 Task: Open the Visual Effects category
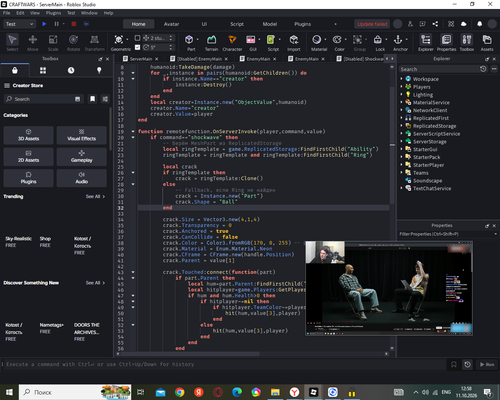point(82,135)
